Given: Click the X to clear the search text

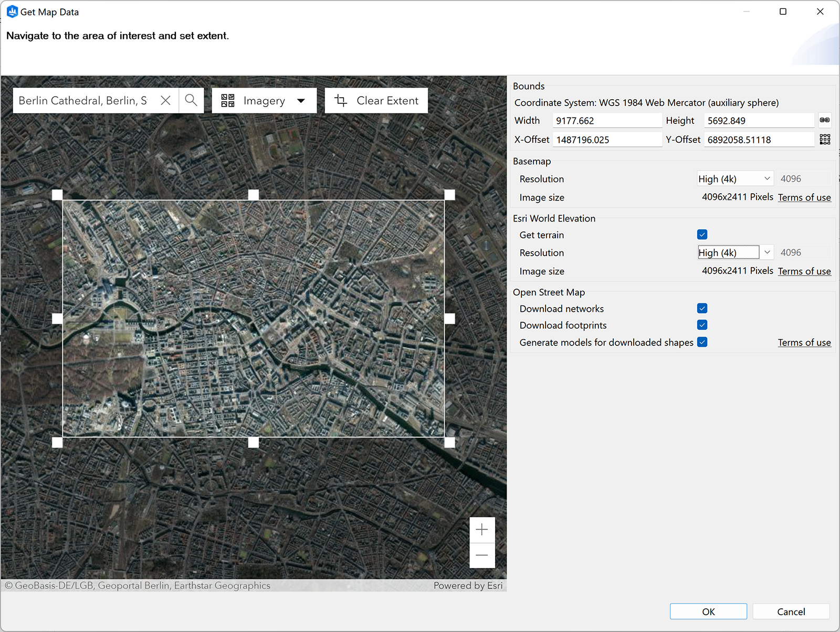Looking at the screenshot, I should point(165,100).
